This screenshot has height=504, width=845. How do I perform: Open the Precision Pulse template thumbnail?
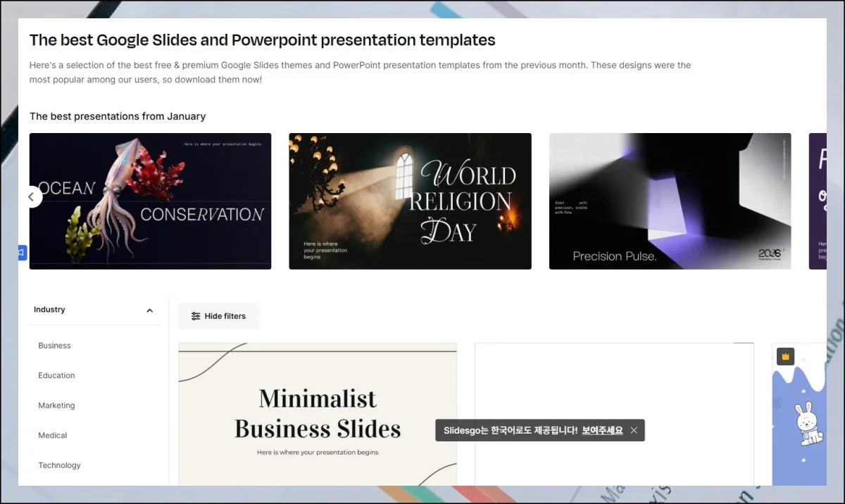point(670,201)
